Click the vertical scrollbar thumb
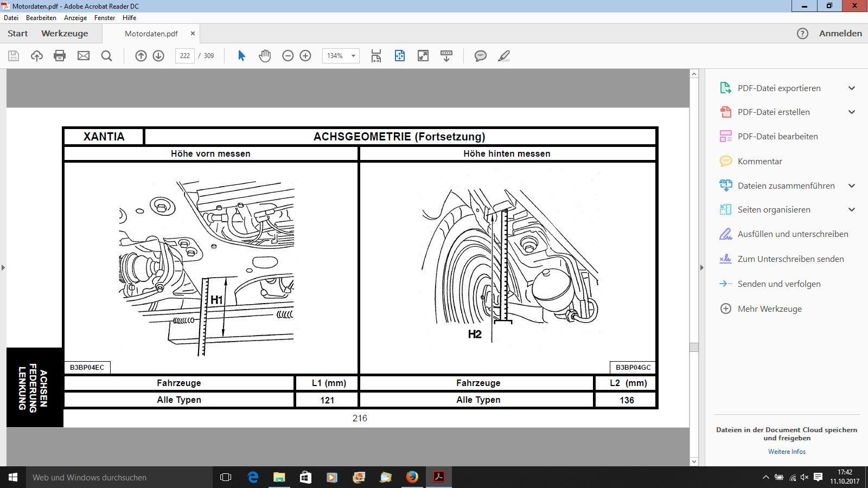The image size is (868, 488). coord(694,347)
